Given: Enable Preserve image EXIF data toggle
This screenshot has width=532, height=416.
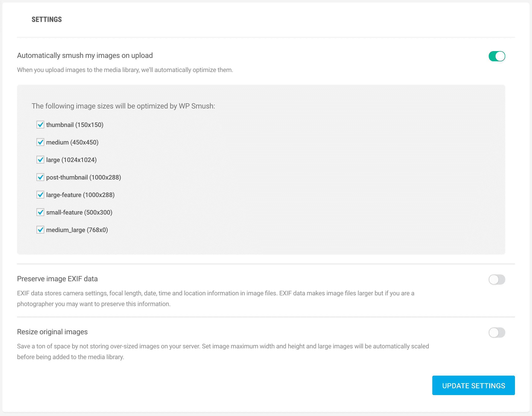Looking at the screenshot, I should point(497,280).
